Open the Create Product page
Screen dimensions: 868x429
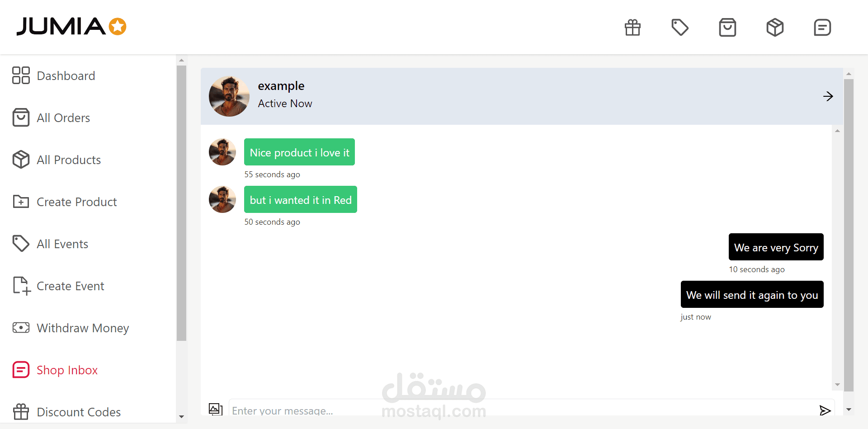[x=65, y=202]
